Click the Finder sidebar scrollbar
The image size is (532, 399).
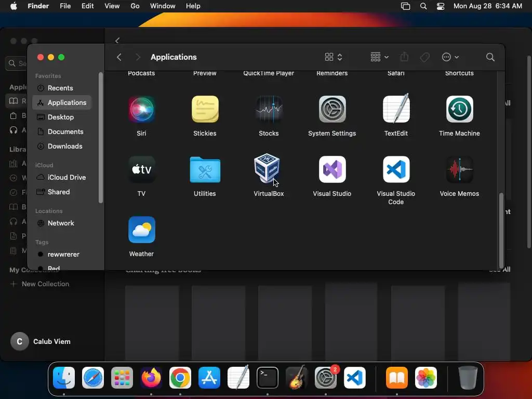[100, 138]
